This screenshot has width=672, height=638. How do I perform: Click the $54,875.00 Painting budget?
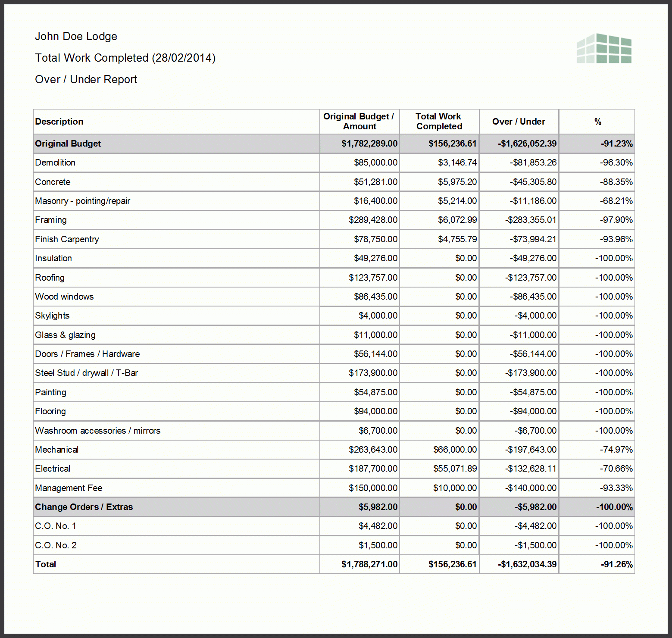click(x=375, y=392)
